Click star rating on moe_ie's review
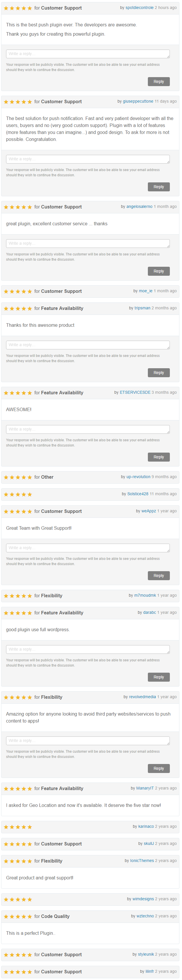Screen dimensions: 182x980 click(x=18, y=291)
